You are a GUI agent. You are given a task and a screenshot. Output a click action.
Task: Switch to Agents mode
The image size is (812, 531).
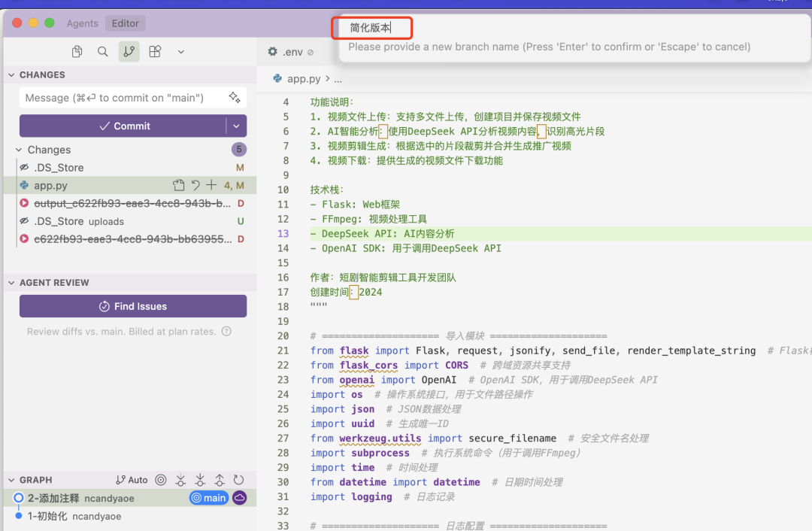82,23
